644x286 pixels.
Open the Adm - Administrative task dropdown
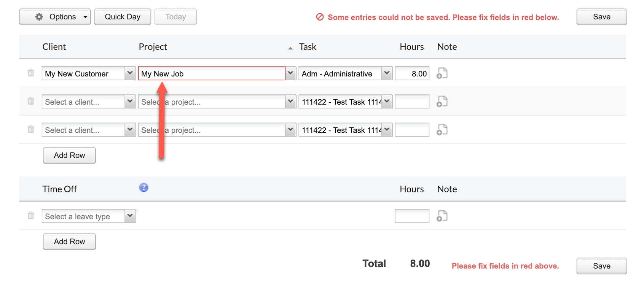(387, 73)
